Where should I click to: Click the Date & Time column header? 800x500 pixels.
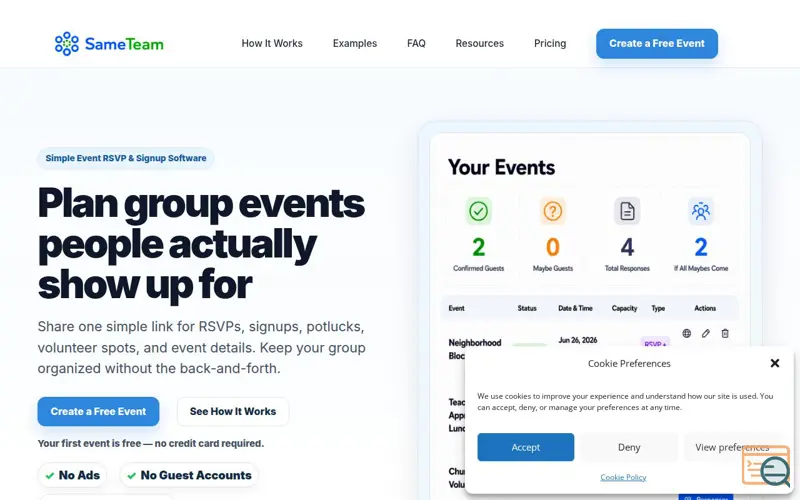click(576, 308)
